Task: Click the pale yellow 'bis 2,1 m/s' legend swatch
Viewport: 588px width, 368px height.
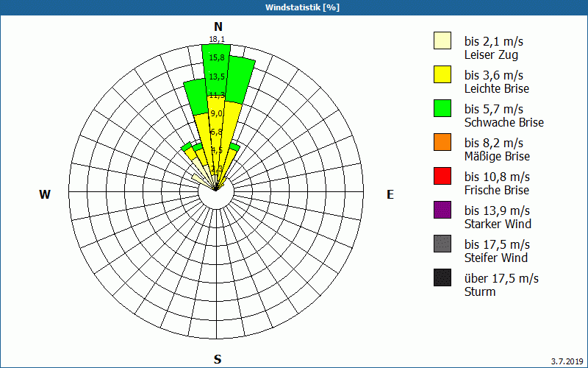Action: tap(442, 40)
